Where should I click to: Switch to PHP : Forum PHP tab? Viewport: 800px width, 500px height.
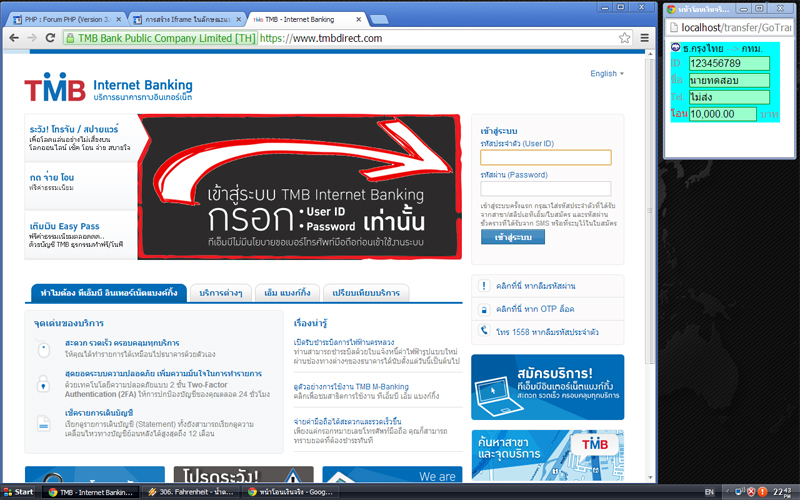(x=67, y=19)
